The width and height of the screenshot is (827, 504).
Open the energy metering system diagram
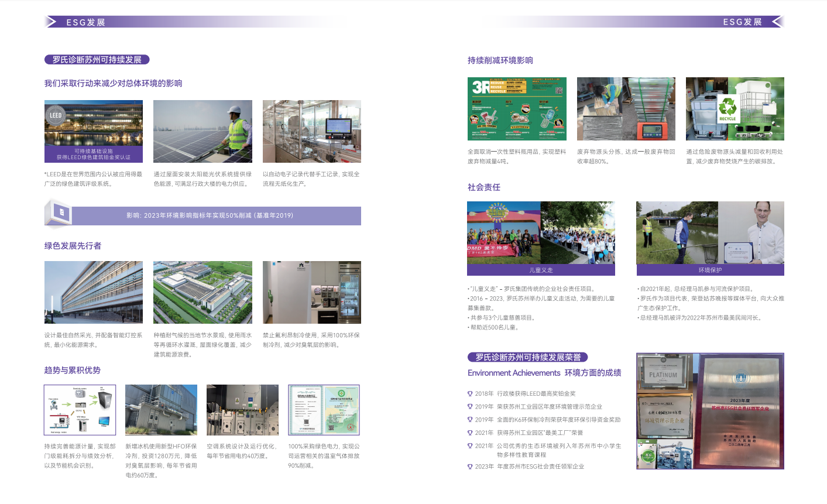80,410
